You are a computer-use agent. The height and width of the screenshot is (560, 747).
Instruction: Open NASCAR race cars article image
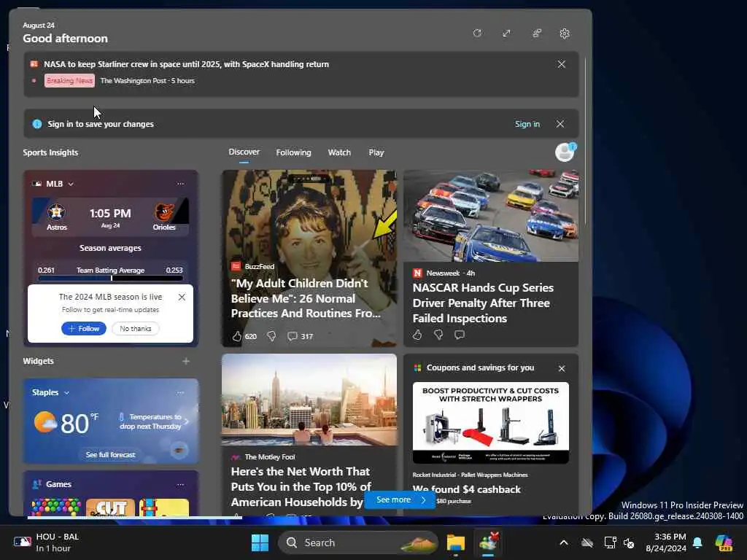click(x=491, y=216)
